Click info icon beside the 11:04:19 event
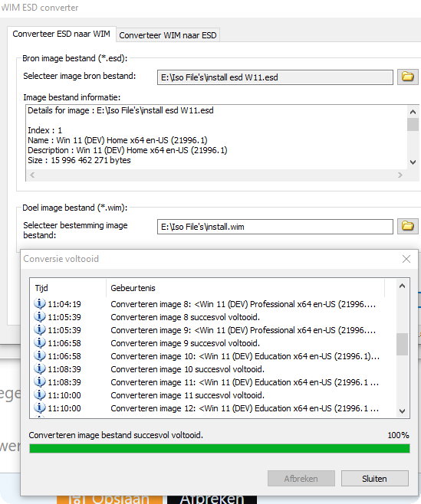The height and width of the screenshot is (504, 421). [40, 304]
